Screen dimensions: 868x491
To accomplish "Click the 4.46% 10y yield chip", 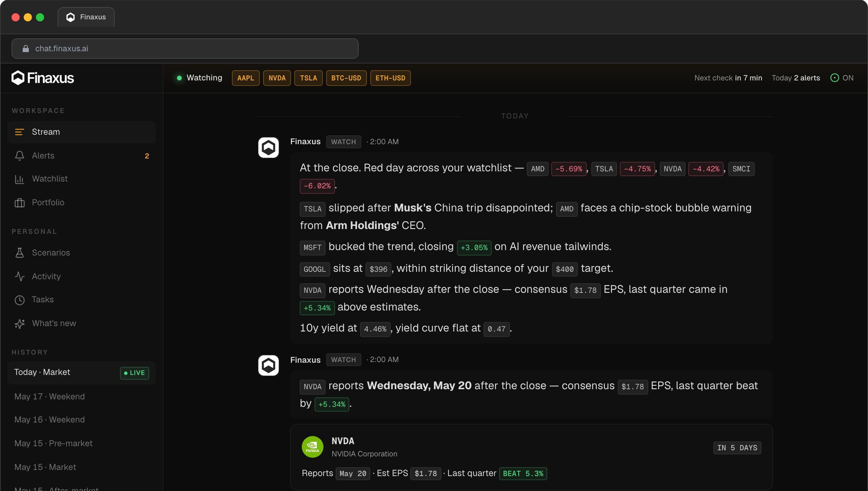I will 375,329.
